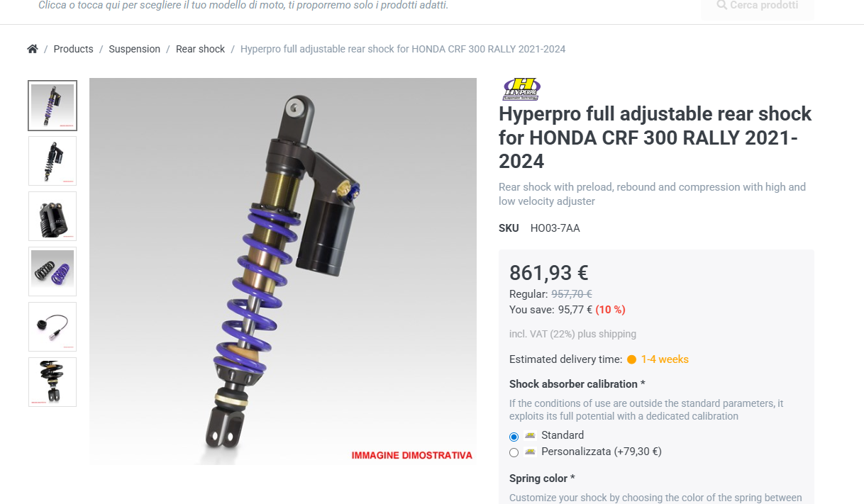Select the first purple shock thumbnail

point(52,106)
